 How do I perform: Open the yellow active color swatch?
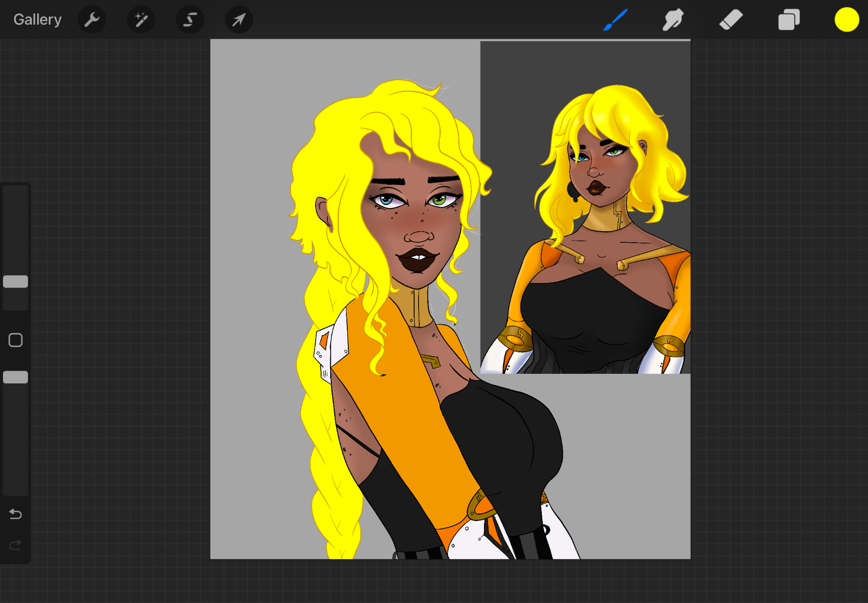(x=846, y=20)
